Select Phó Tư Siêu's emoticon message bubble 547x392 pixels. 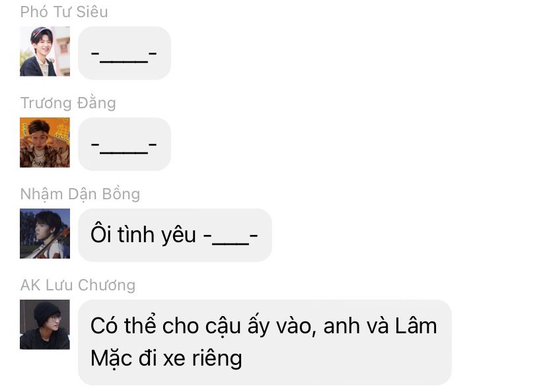pyautogui.click(x=124, y=53)
